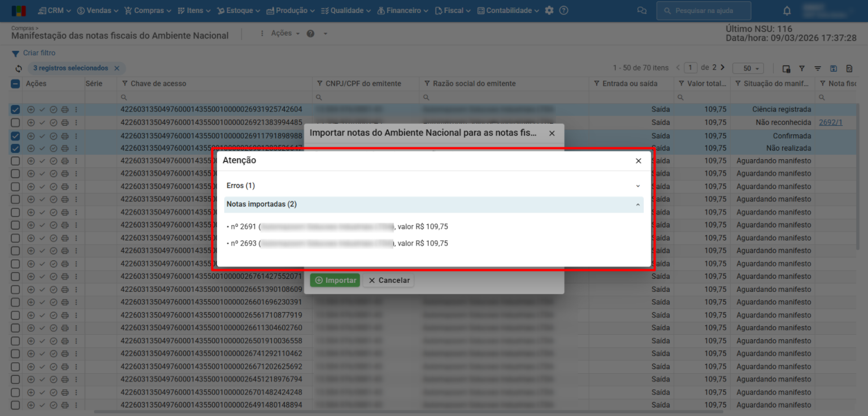Uncheck the row with key ending 1925742604
This screenshot has height=416, width=868.
tap(15, 110)
